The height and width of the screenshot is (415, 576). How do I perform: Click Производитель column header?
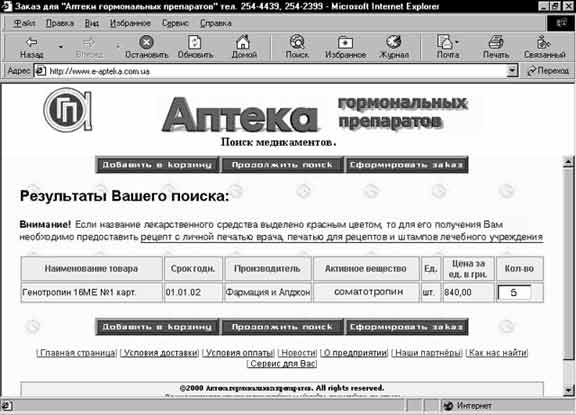coord(268,268)
